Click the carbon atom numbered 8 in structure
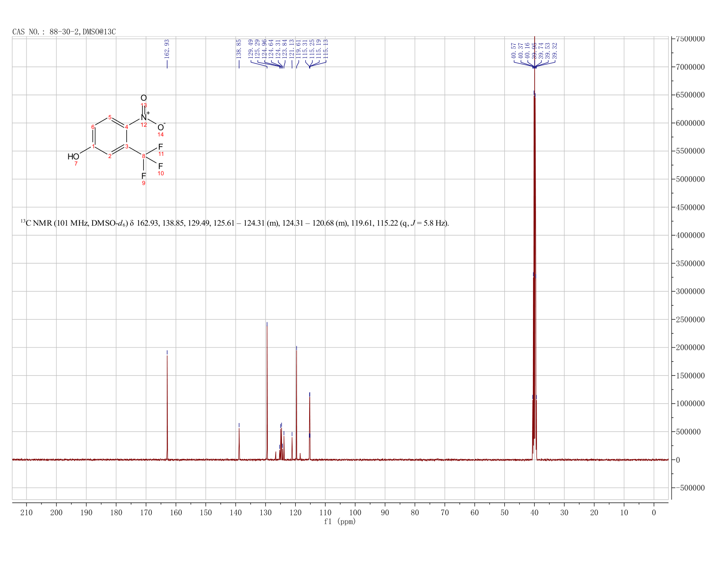This screenshot has width=728, height=563. (x=143, y=156)
